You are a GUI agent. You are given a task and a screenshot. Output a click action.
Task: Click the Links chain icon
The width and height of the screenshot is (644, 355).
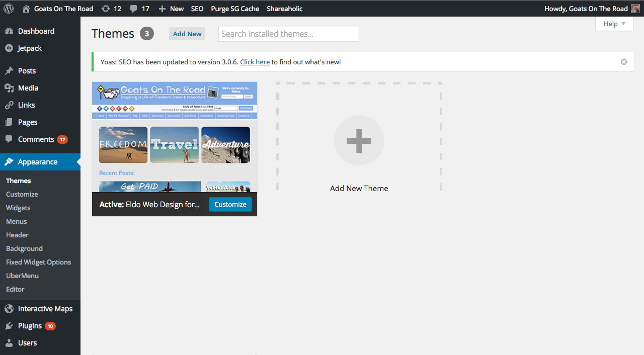tap(9, 105)
